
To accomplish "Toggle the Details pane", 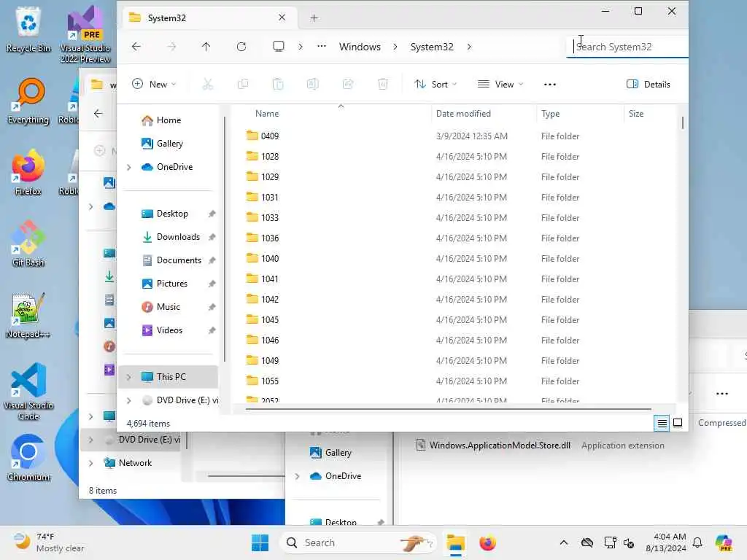I will coord(648,85).
